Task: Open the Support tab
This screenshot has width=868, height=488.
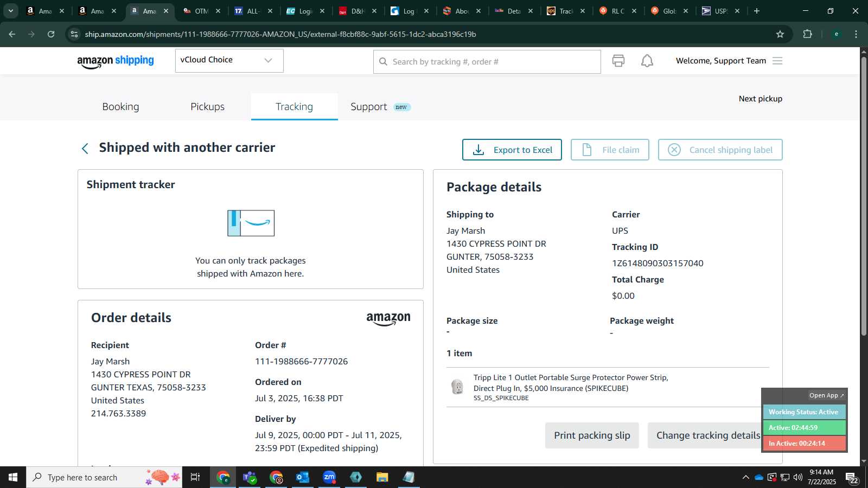Action: 369,107
